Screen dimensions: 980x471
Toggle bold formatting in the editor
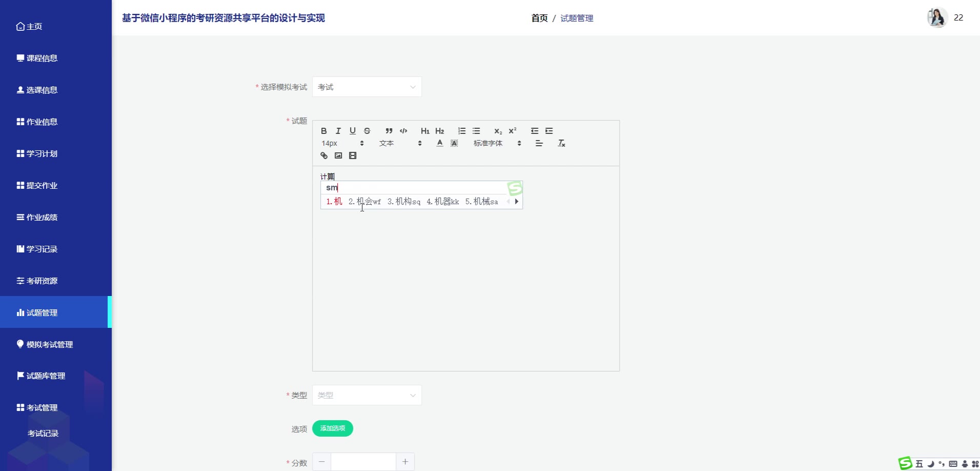324,131
